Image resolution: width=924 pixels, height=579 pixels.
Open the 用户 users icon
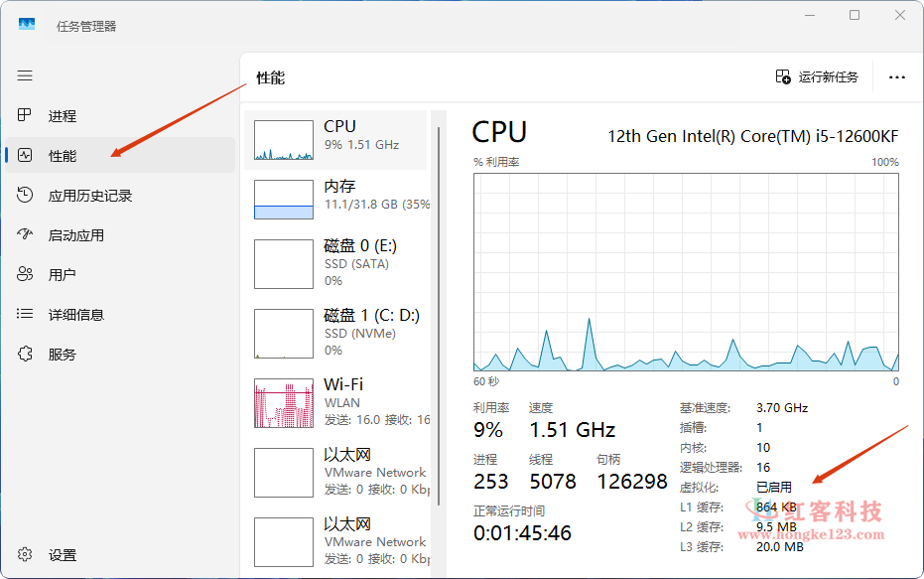coord(26,275)
